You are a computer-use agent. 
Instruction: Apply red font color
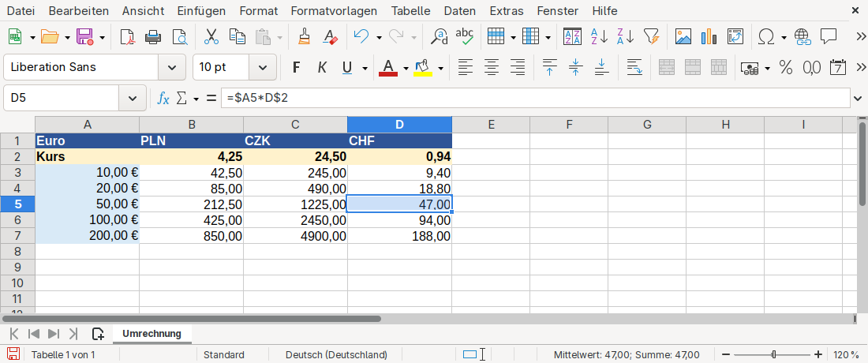pos(388,68)
